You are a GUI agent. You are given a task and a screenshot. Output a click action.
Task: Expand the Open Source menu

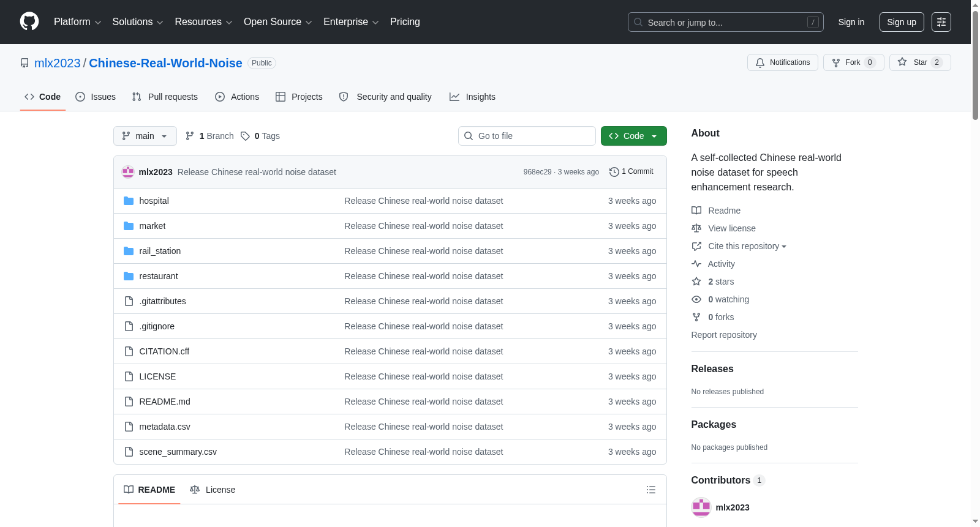coord(278,22)
